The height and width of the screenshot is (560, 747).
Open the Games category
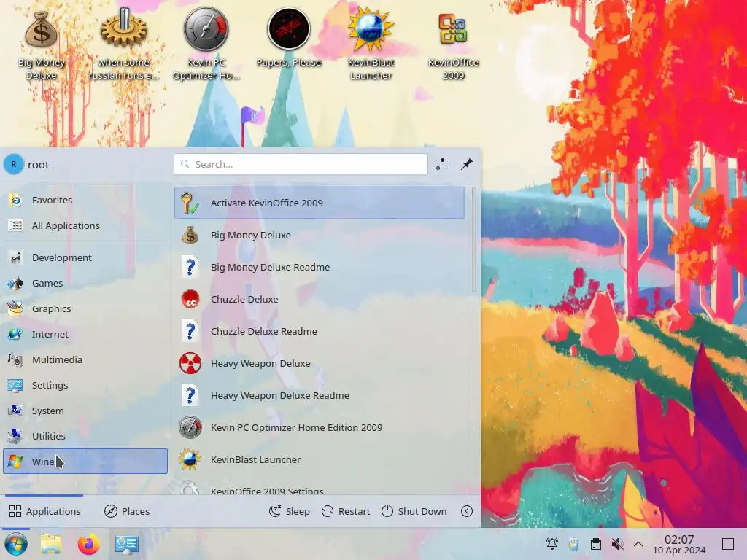86,283
